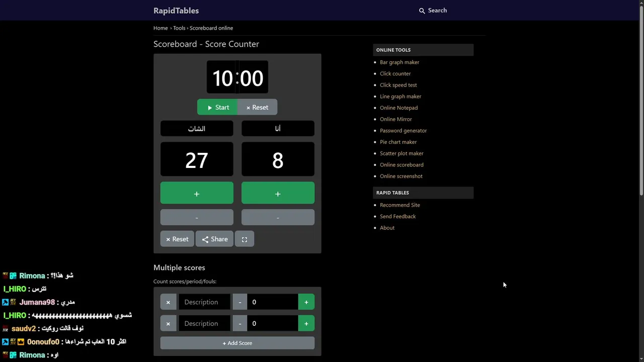The image size is (644, 362).
Task: Click Jumana98 chat message
Action: 38,302
